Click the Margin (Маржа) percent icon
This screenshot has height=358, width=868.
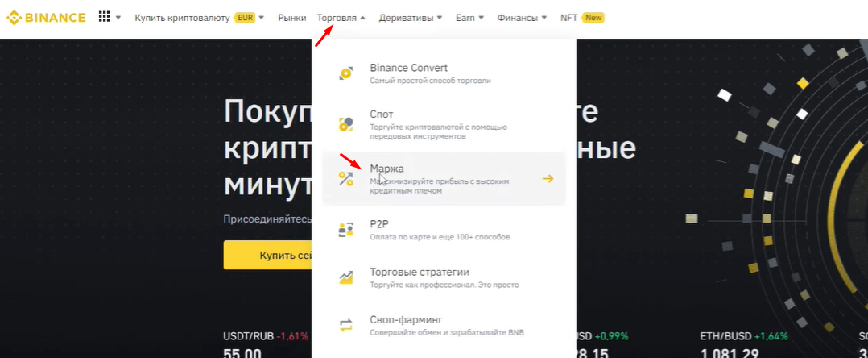[346, 178]
